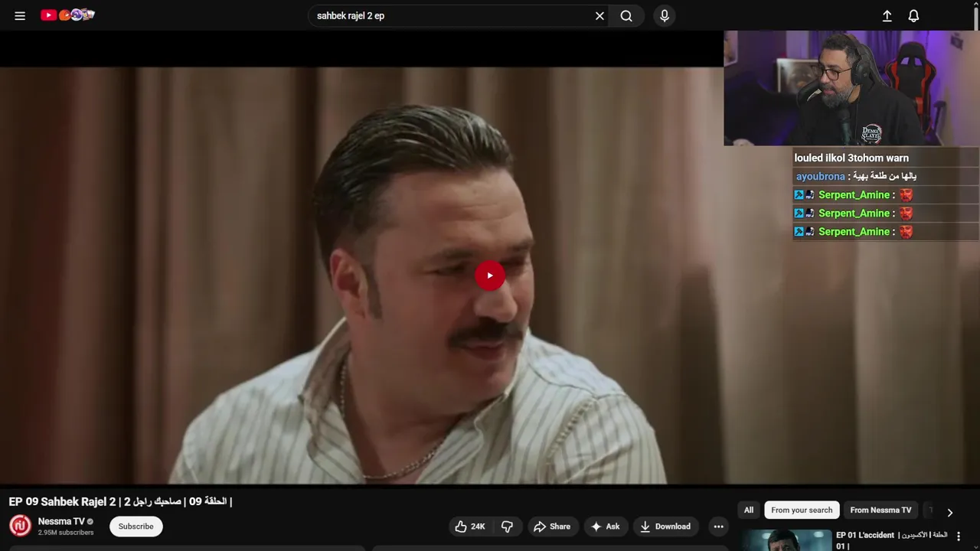Run search with the magnifier icon
This screenshot has width=980, height=551.
[626, 15]
